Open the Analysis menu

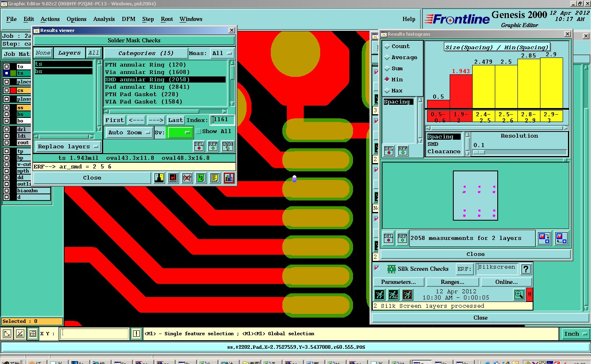(104, 19)
